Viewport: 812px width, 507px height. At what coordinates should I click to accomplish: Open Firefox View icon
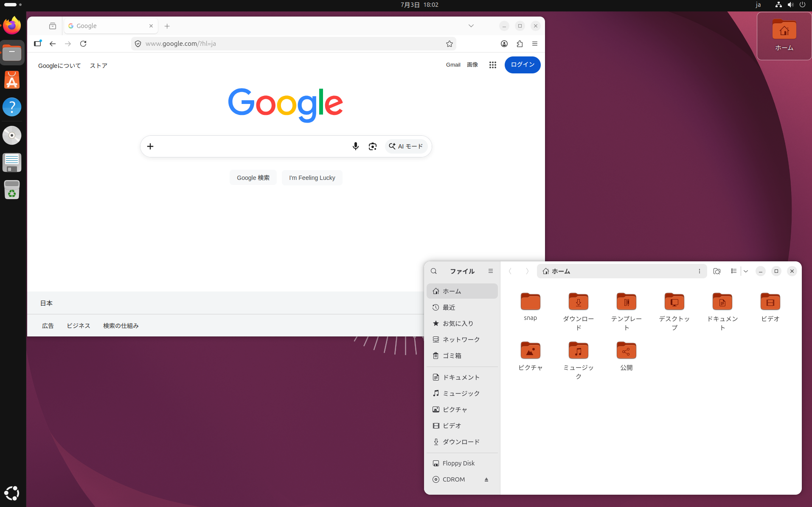(53, 26)
